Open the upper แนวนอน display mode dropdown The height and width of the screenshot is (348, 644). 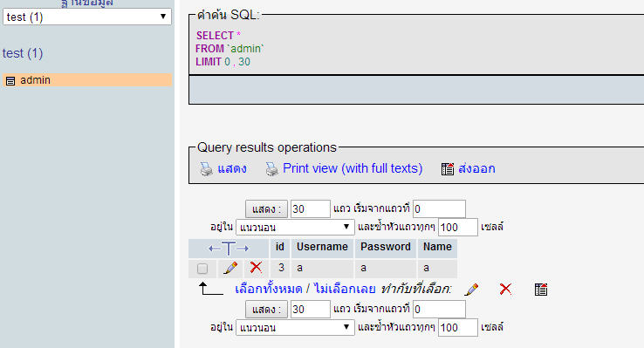click(x=295, y=227)
